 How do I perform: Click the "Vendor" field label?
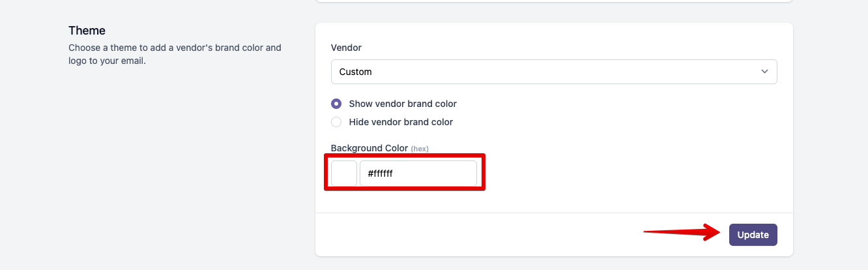(x=346, y=48)
